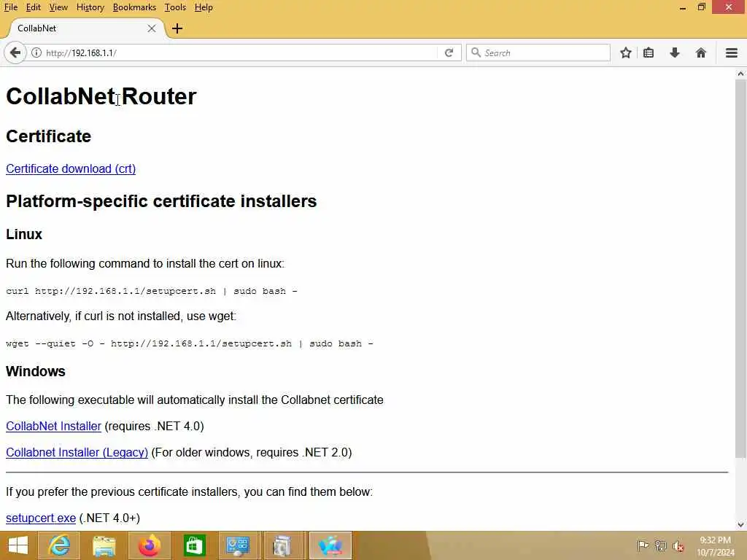Go back with the browser back arrow

coord(15,52)
